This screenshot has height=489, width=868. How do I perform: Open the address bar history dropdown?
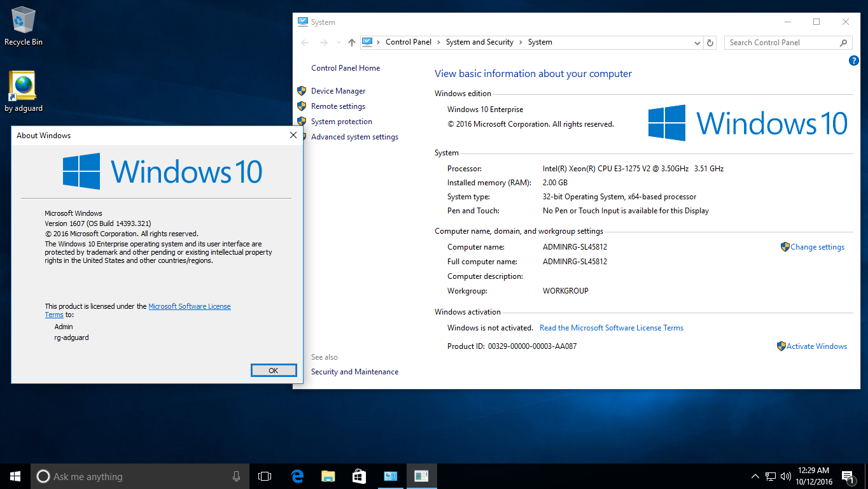pos(697,43)
